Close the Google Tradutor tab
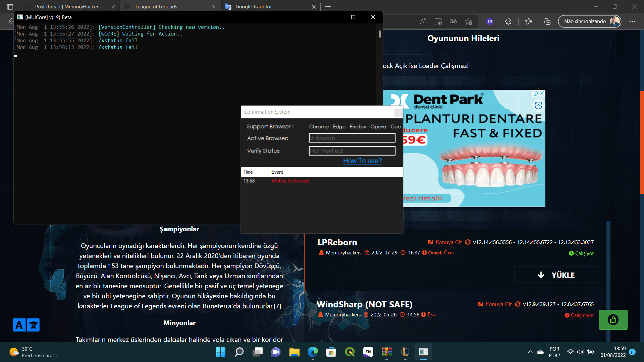The height and width of the screenshot is (362, 644). pyautogui.click(x=314, y=7)
